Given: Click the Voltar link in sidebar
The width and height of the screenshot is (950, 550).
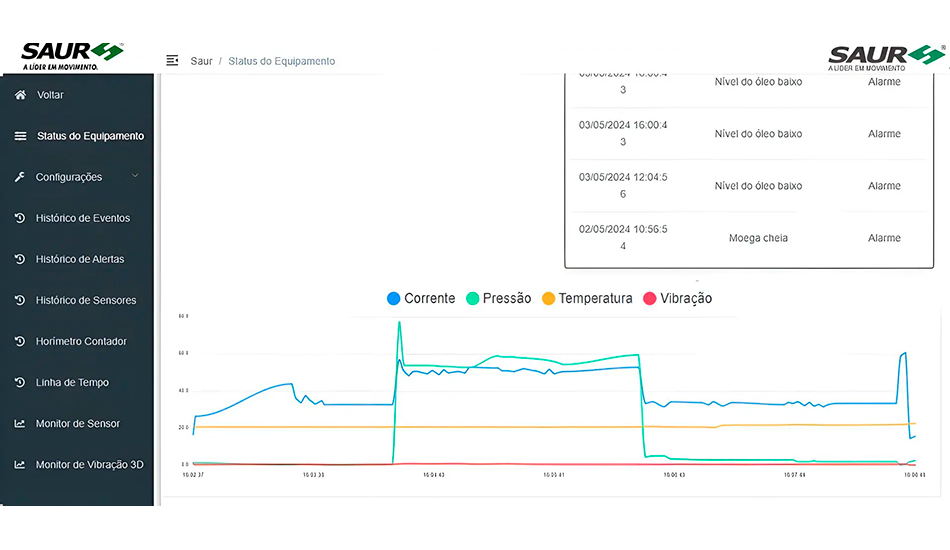Looking at the screenshot, I should point(50,95).
